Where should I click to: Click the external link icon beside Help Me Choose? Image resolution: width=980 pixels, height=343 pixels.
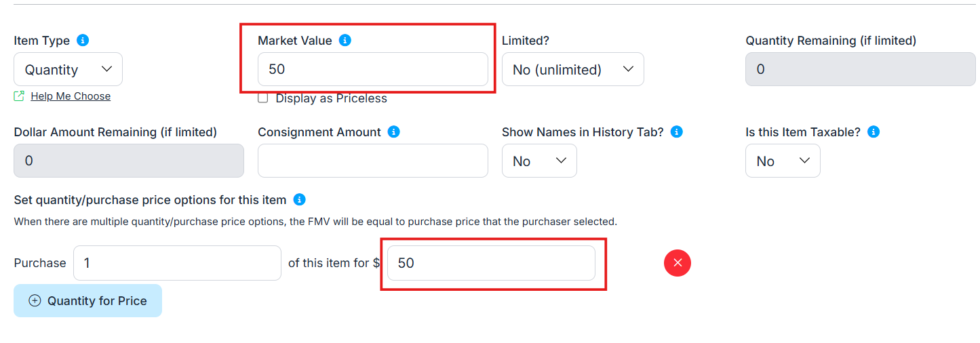click(19, 96)
